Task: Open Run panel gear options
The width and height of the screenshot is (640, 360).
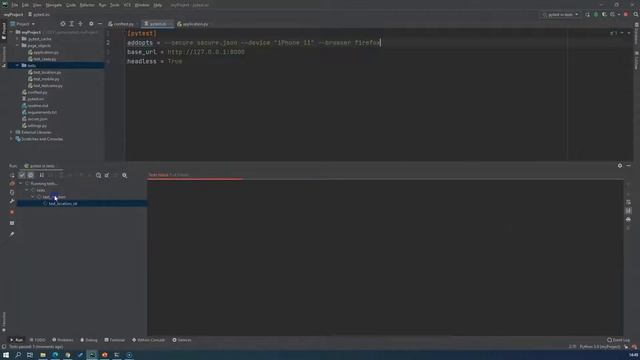Action: (x=620, y=166)
